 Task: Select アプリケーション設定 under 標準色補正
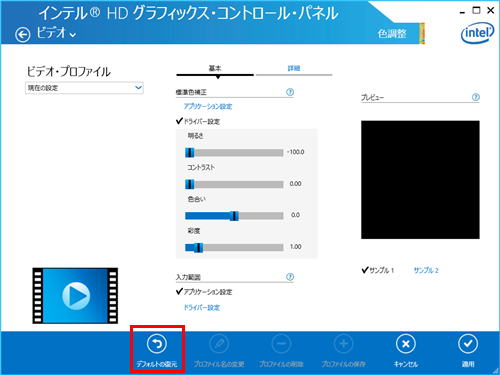[208, 106]
